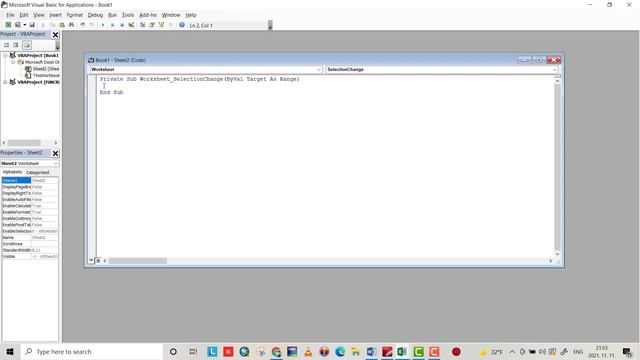Open the Run menu
The width and height of the screenshot is (640, 360).
112,15
